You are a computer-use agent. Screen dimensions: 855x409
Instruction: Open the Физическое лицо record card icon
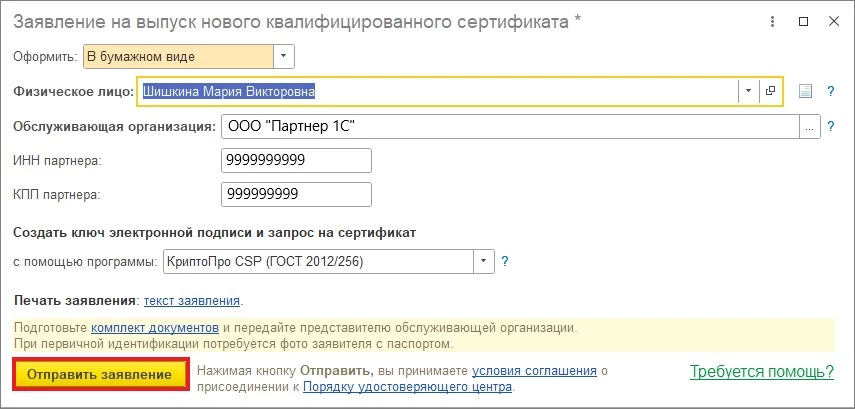click(x=771, y=91)
